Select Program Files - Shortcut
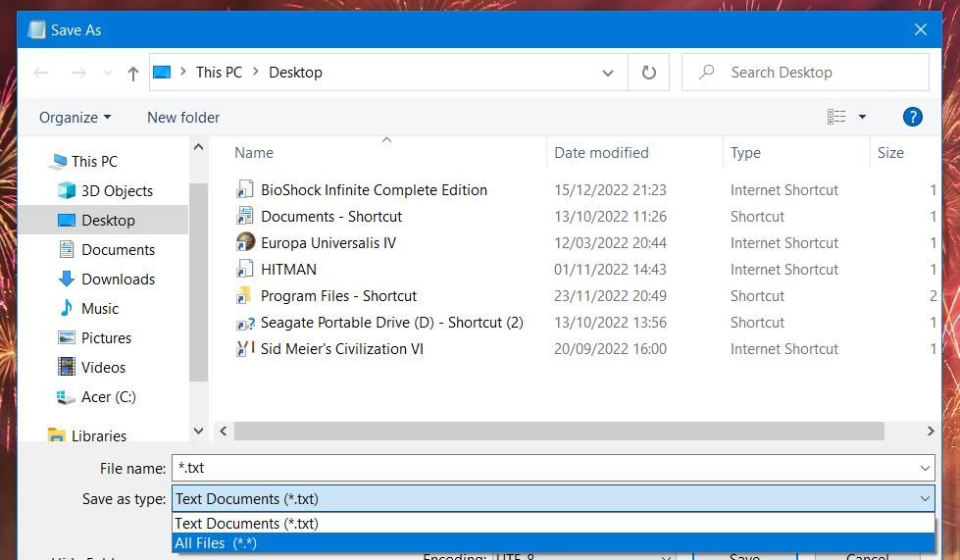 (338, 296)
